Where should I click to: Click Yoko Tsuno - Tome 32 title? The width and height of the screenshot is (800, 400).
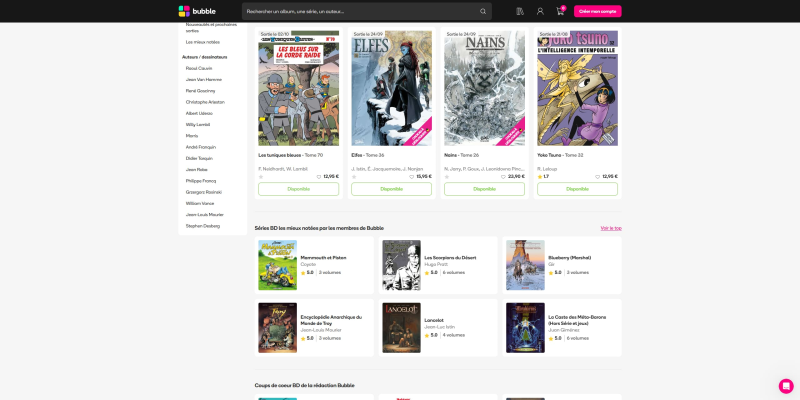[x=560, y=155]
